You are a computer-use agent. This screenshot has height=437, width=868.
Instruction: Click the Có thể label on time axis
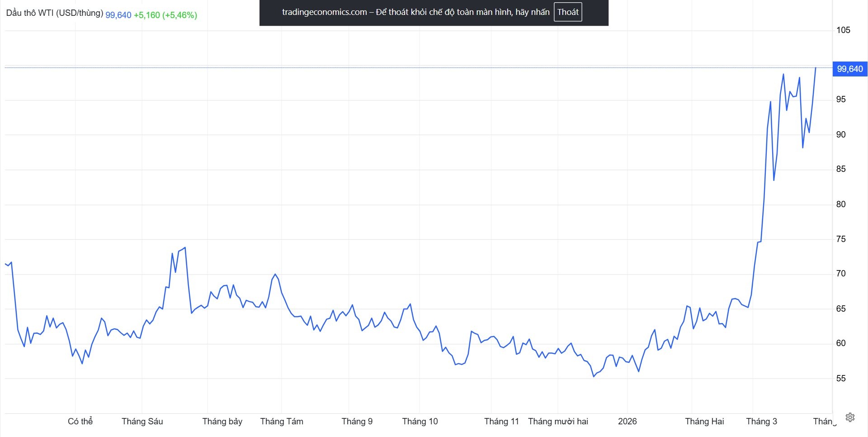[x=80, y=422]
